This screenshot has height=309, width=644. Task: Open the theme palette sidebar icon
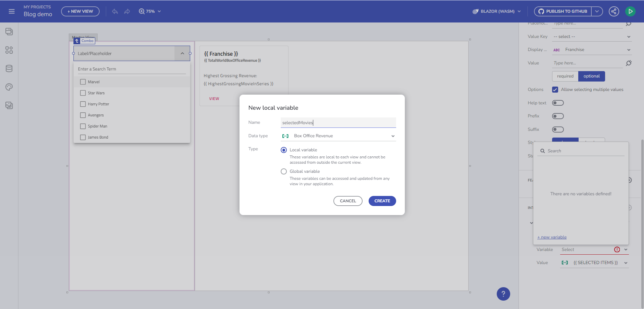(x=9, y=87)
